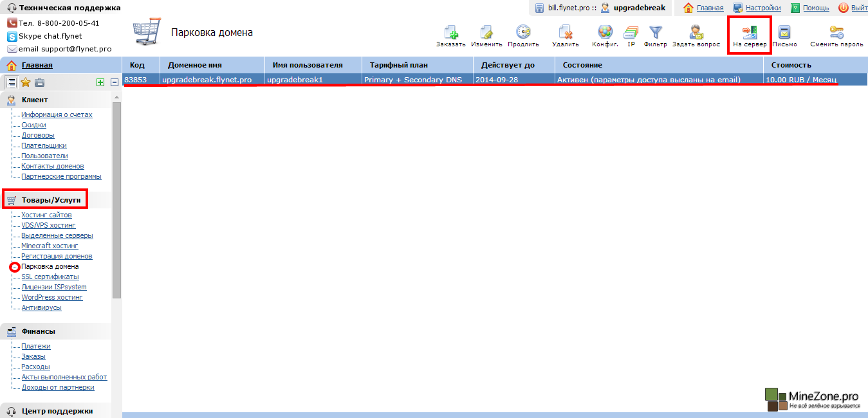Switch to favorites star tab in sidebar
The width and height of the screenshot is (868, 418).
point(26,82)
